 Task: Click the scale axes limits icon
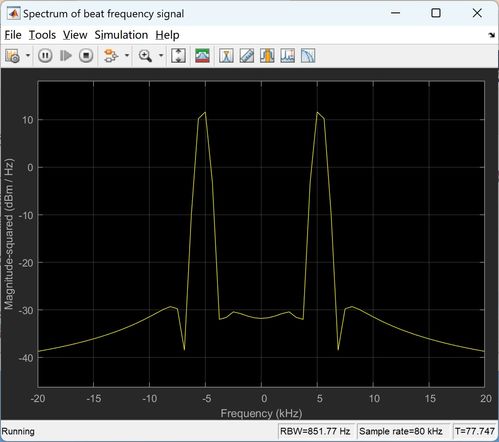point(178,56)
